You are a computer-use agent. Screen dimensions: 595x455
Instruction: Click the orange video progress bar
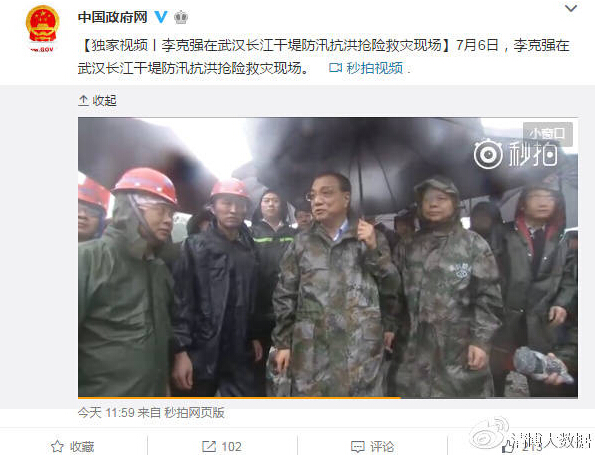pos(239,397)
